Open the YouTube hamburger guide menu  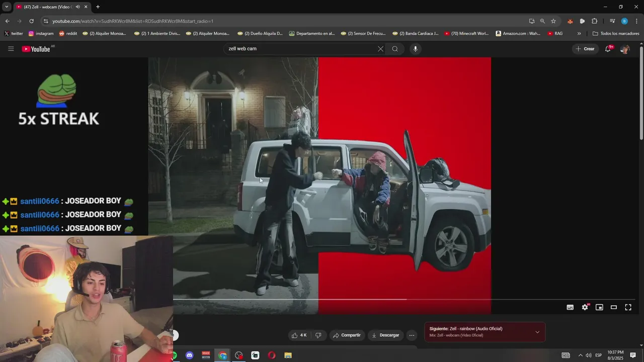pos(11,49)
